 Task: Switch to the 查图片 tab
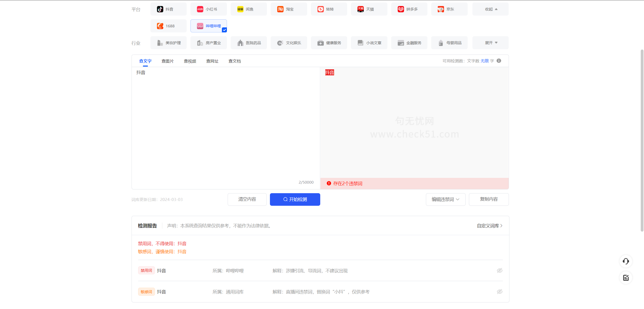(168, 61)
